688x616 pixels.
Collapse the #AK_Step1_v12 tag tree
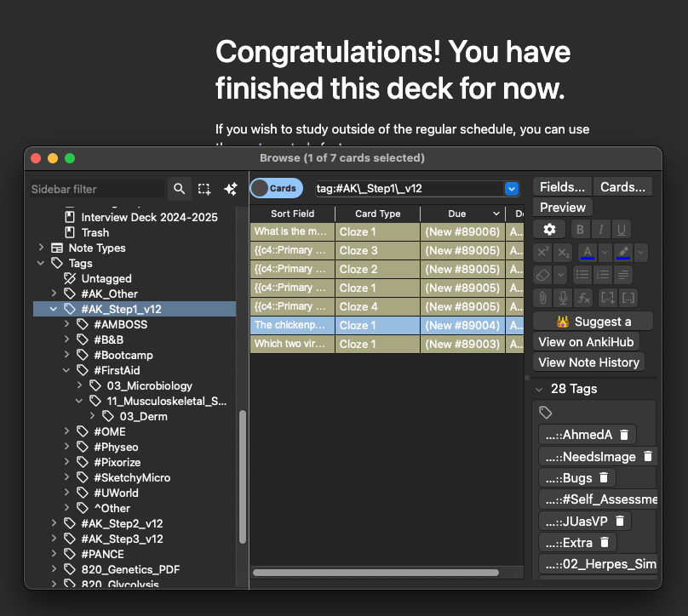tap(54, 310)
